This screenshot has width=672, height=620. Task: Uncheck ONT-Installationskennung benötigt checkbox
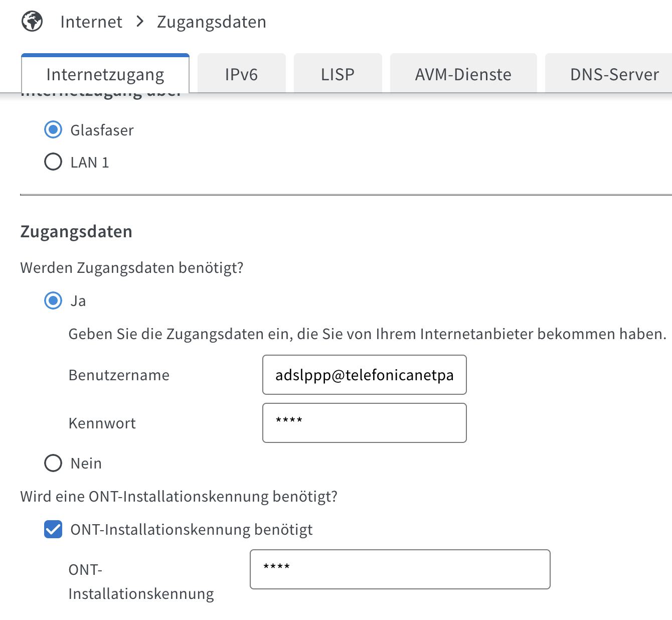coord(53,529)
